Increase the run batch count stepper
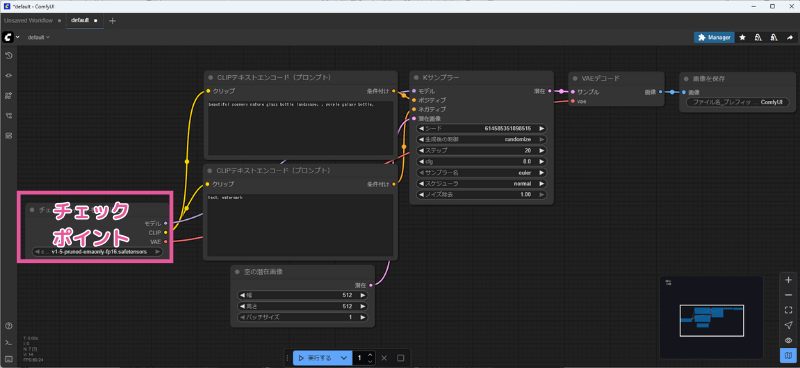Viewport: 800px width, 368px height. pos(370,355)
